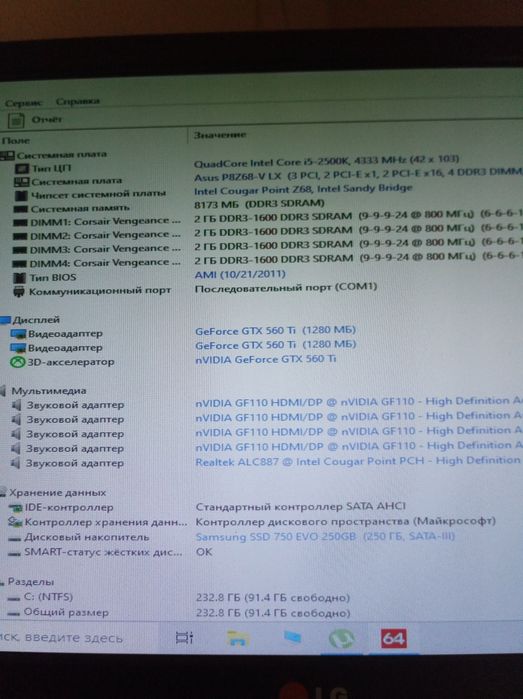
Task: Click the IDE-контроллер icon
Action: [x=16, y=508]
